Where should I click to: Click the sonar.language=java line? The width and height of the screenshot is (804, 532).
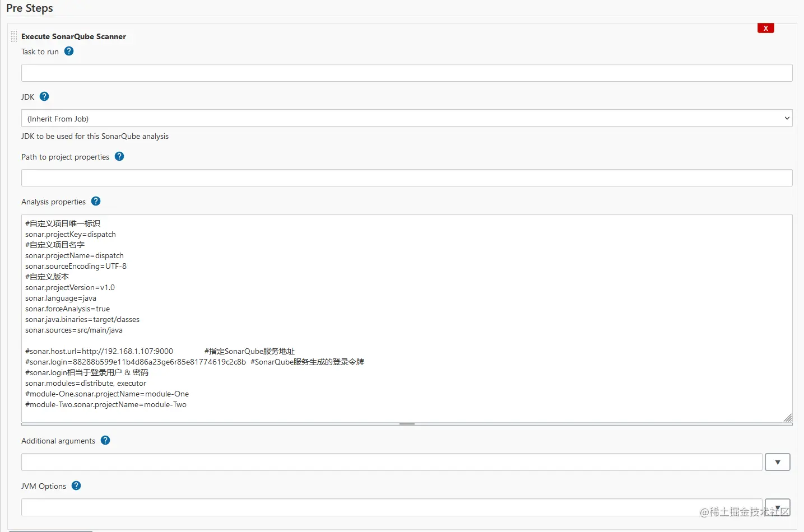coord(61,298)
